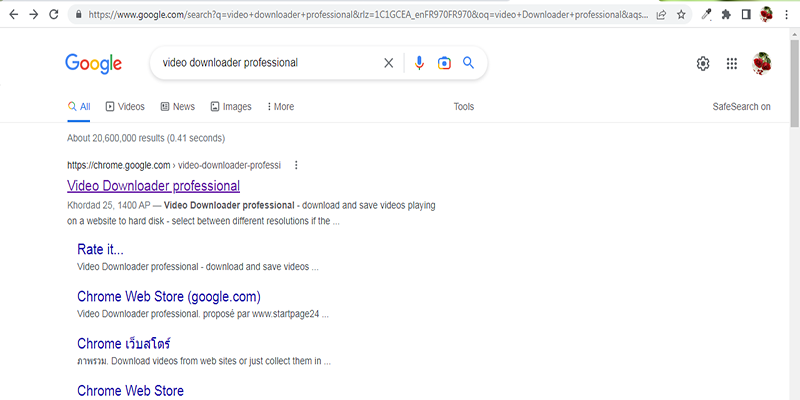Switch to the Images results tab
800x400 pixels.
(x=231, y=107)
